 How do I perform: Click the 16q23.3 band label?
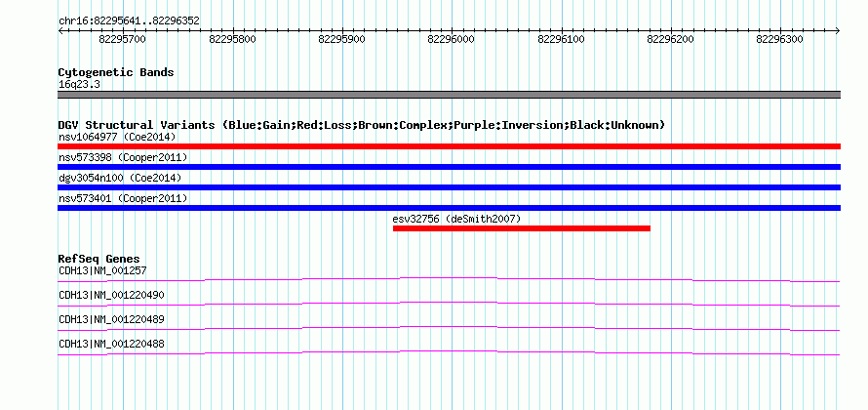coord(80,85)
